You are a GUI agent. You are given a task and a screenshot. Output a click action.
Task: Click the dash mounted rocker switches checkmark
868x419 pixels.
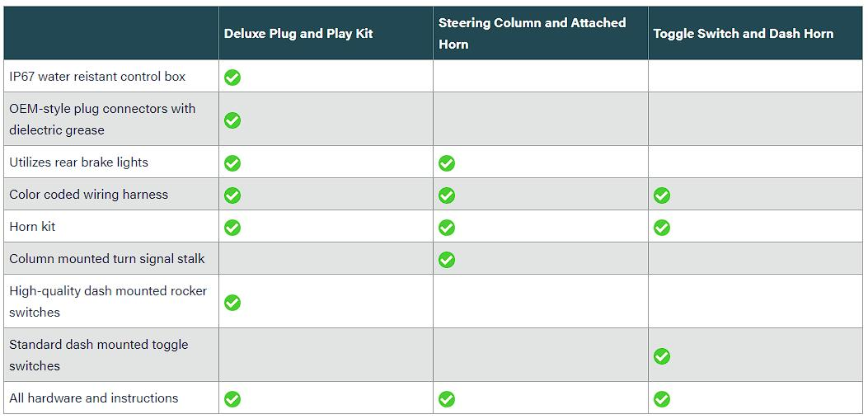coord(232,303)
